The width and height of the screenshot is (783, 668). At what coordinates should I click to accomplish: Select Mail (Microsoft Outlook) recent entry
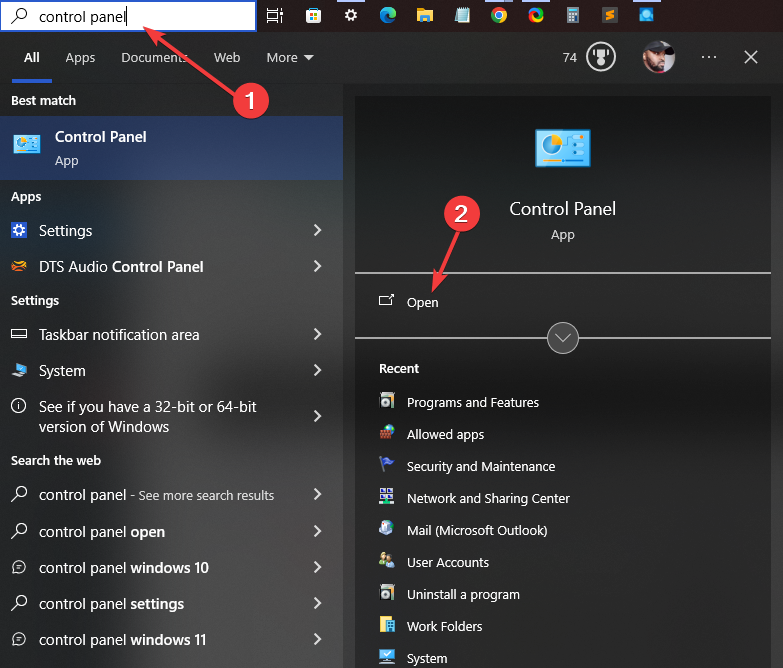(477, 530)
